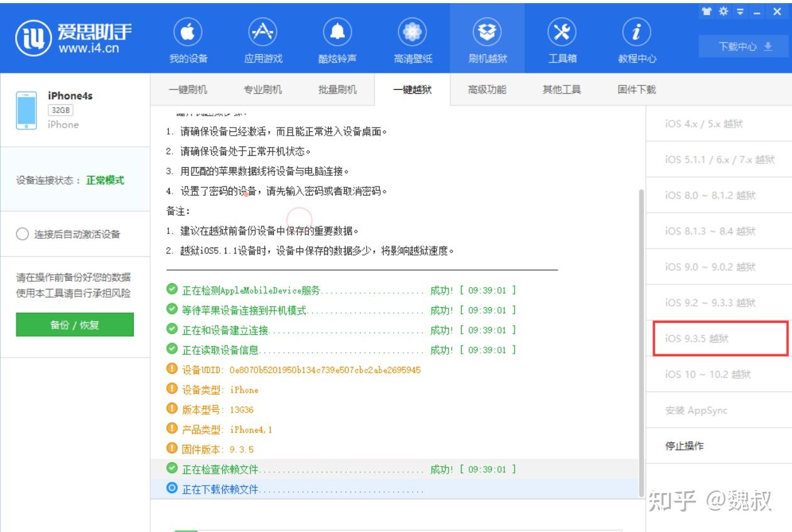Select iOS 9.3.5 越狱 option
792x532 pixels.
[720, 339]
